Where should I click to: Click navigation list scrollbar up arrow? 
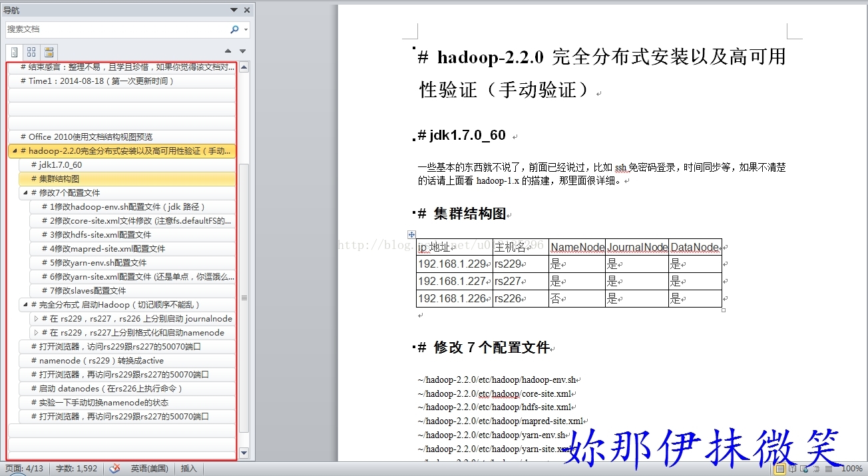tap(244, 67)
